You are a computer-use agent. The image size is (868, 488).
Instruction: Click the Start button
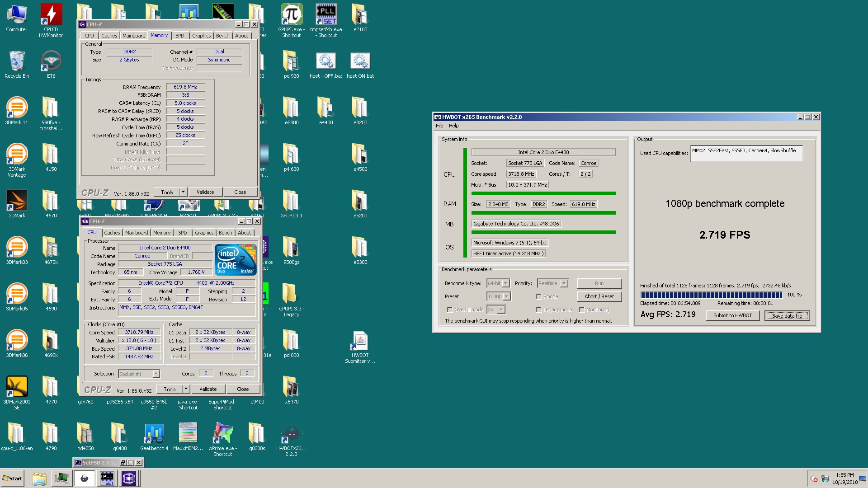13,479
